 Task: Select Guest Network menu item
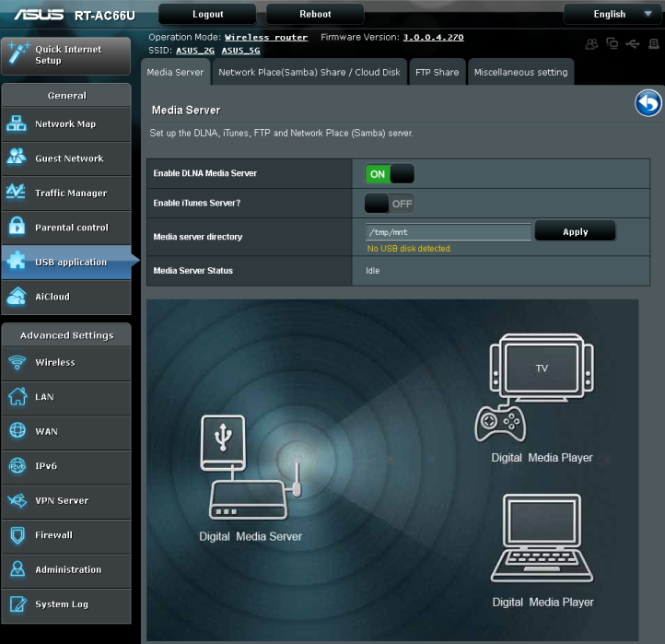tap(66, 158)
